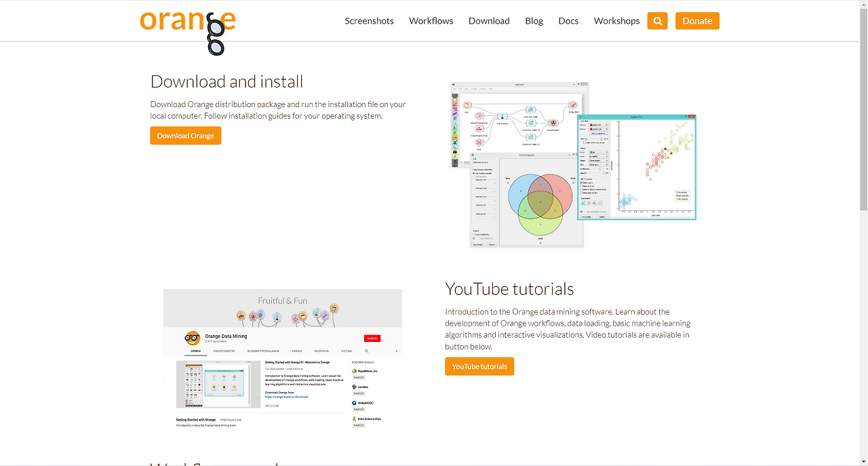Open the Screenshots menu item
The height and width of the screenshot is (466, 868).
369,21
